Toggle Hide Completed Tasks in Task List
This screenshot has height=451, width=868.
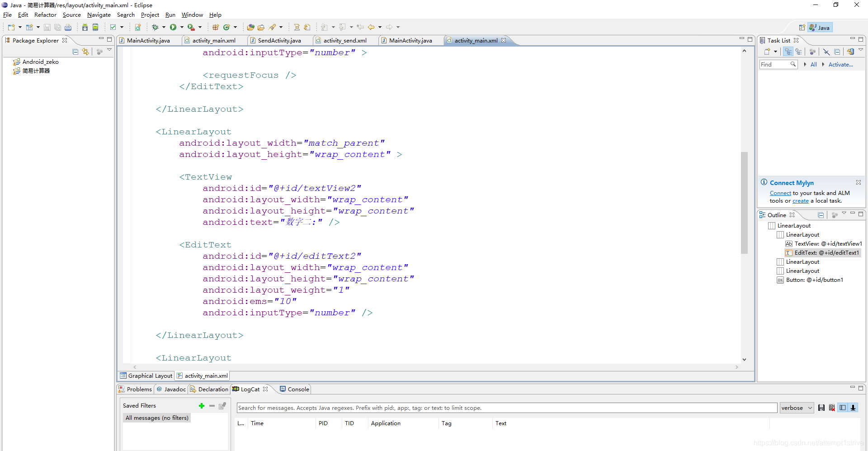click(x=826, y=52)
